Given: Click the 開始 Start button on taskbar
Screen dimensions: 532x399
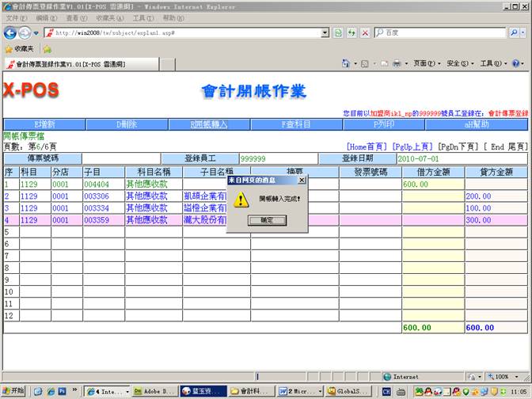Looking at the screenshot, I should point(13,391).
